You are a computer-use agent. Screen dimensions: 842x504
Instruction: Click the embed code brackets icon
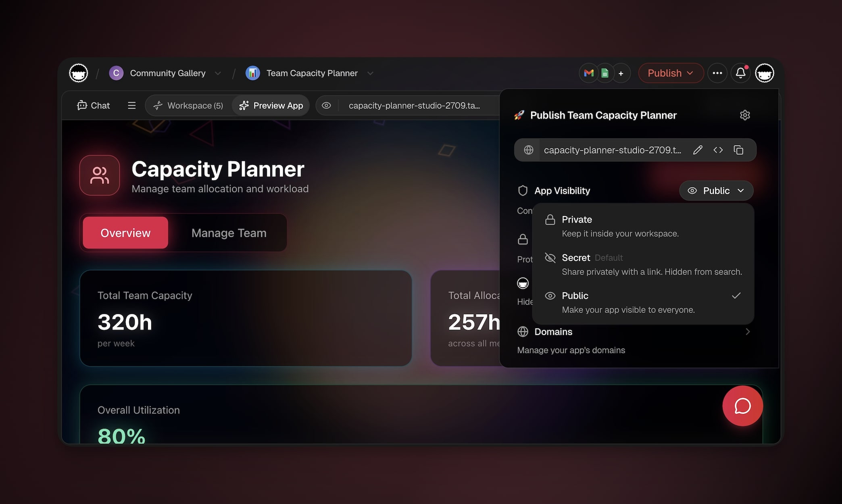[x=718, y=150]
